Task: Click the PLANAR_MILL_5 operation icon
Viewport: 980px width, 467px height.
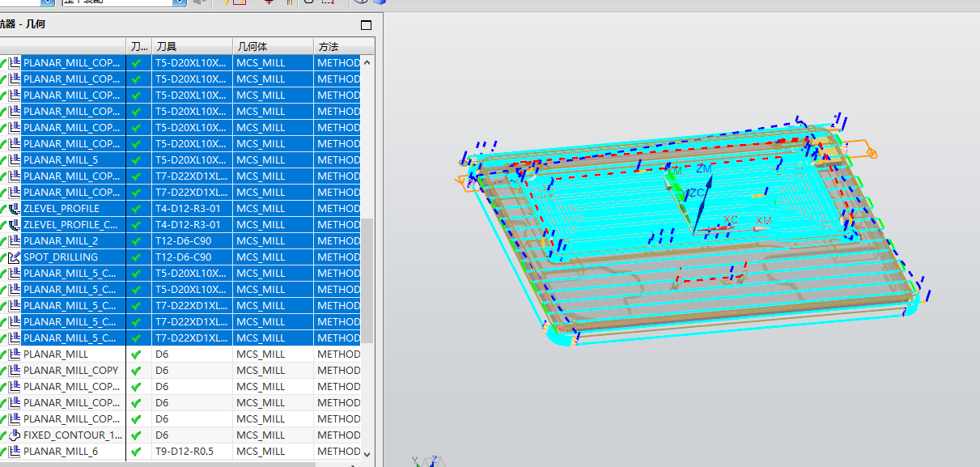Action: pos(15,159)
